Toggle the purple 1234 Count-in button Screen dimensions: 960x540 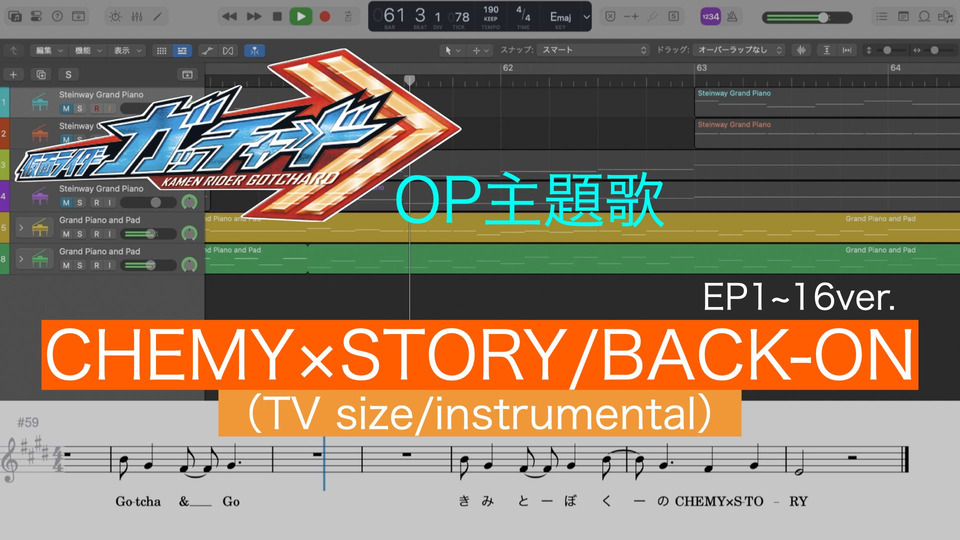coord(710,17)
